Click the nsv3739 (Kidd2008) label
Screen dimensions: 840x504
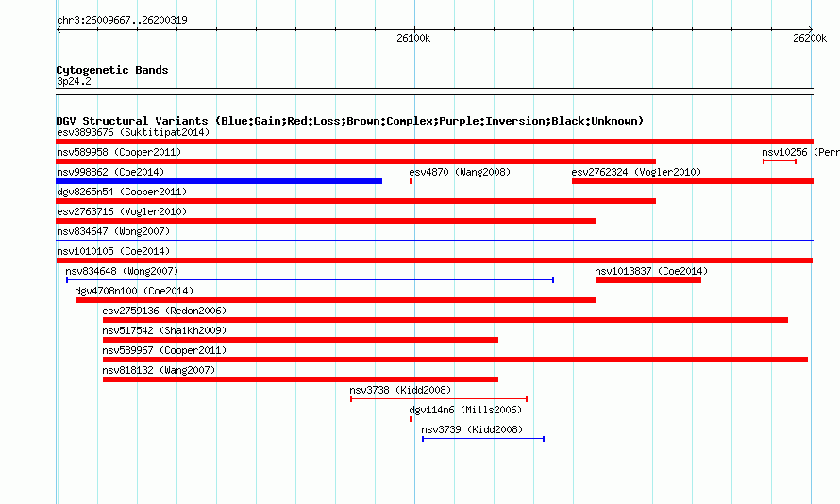coord(472,429)
